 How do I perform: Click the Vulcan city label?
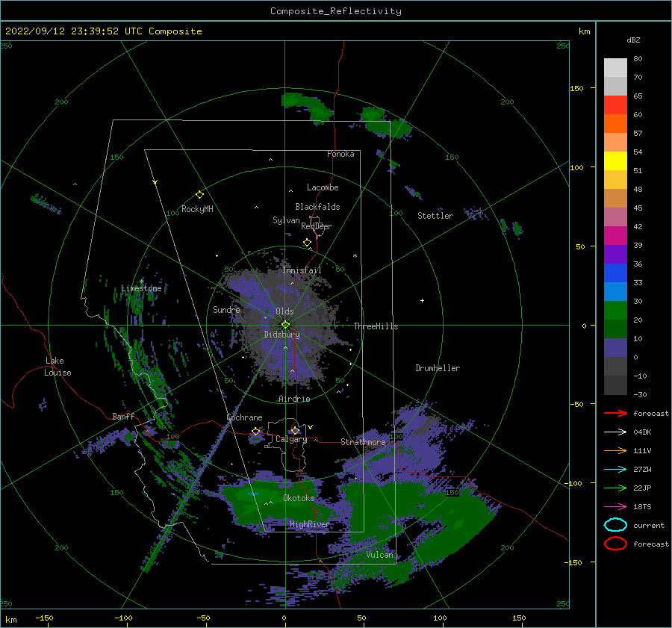[x=379, y=555]
